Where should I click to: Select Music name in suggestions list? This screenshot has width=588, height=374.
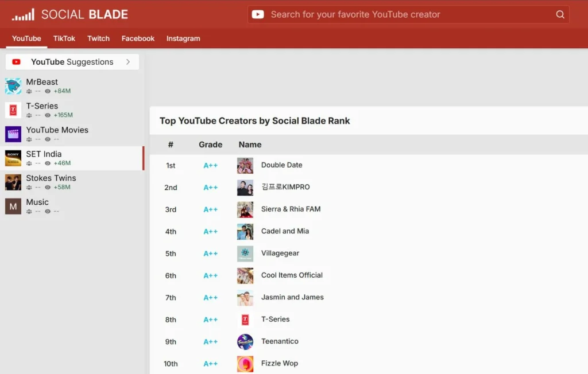37,202
